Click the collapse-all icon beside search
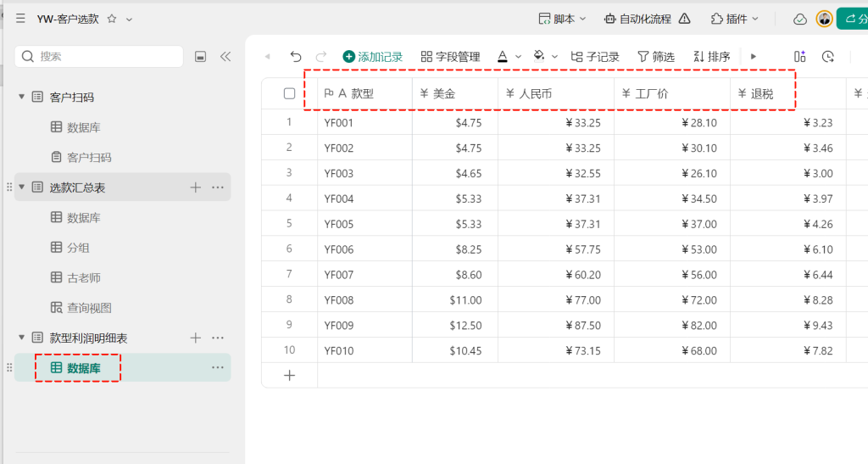Image resolution: width=868 pixels, height=464 pixels. coord(200,57)
